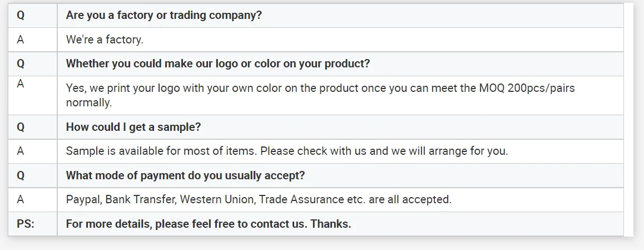Click the Paypal, Bank Transfer answer row

[x=259, y=199]
